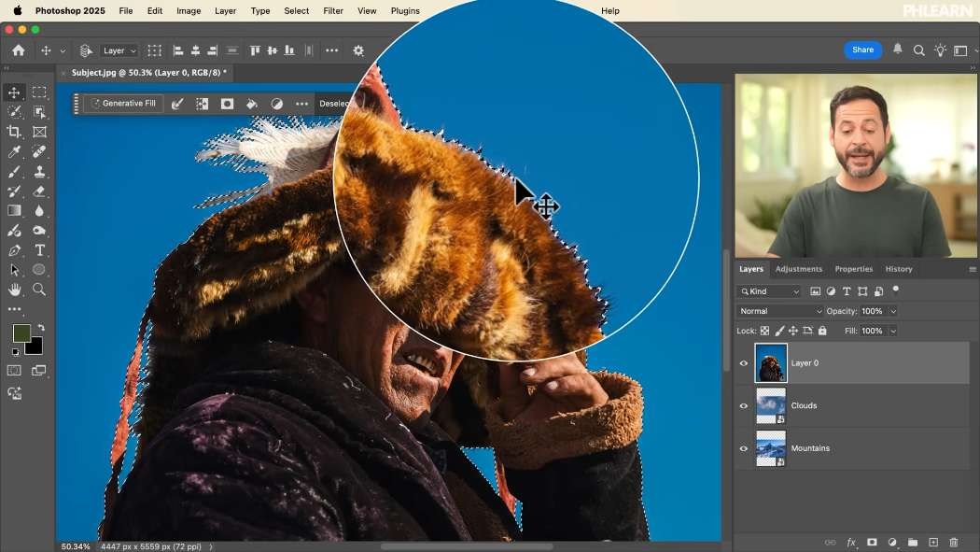This screenshot has height=552, width=980.
Task: Add a layer mask from Layers panel footer
Action: click(x=872, y=542)
